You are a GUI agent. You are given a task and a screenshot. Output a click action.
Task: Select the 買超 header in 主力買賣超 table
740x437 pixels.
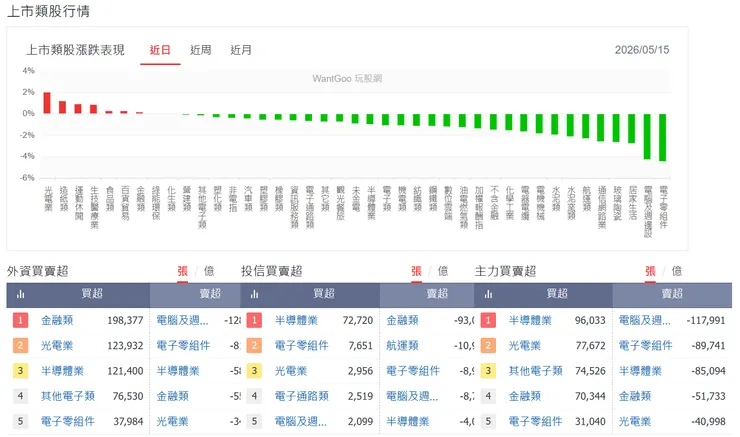pyautogui.click(x=557, y=294)
